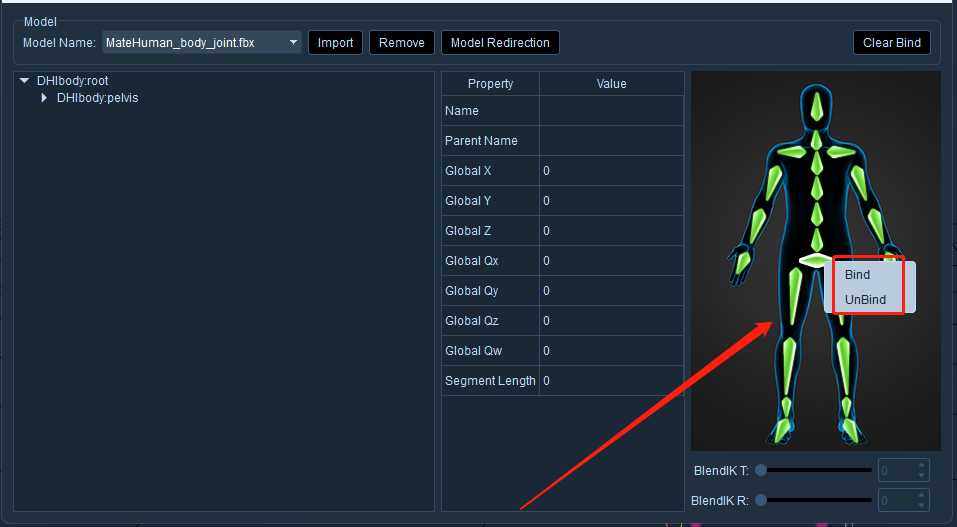Collapse the DHIbody:root tree node
Image resolution: width=957 pixels, height=527 pixels.
(24, 81)
